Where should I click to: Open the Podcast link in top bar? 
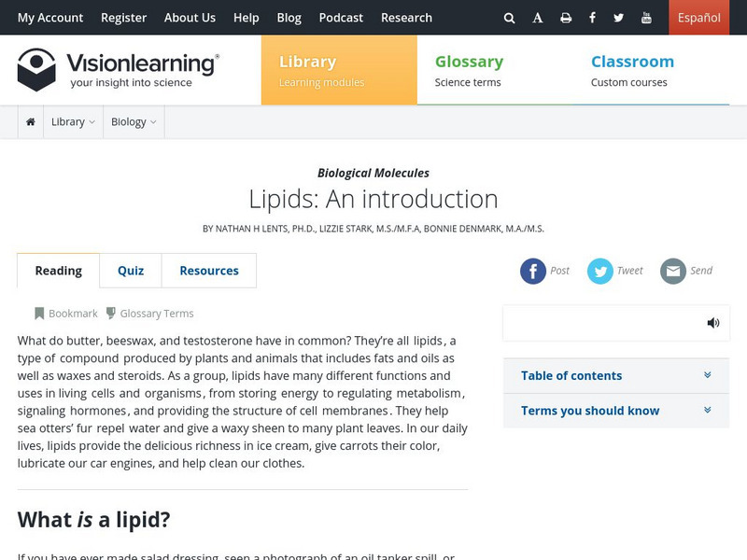click(x=341, y=18)
